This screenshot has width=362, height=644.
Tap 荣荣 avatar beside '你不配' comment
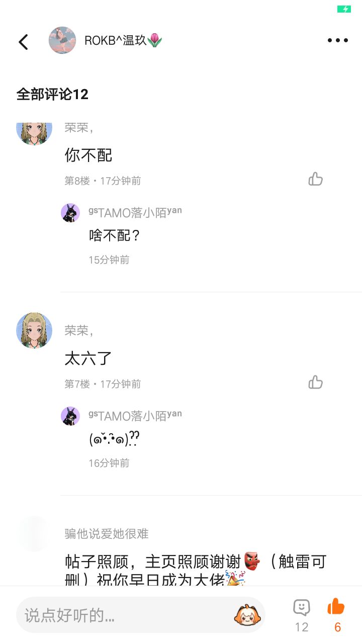tap(34, 133)
